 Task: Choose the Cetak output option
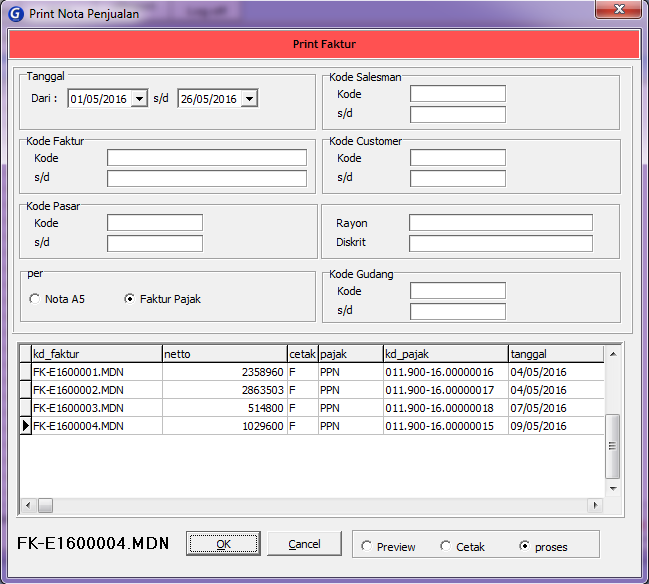(x=446, y=547)
